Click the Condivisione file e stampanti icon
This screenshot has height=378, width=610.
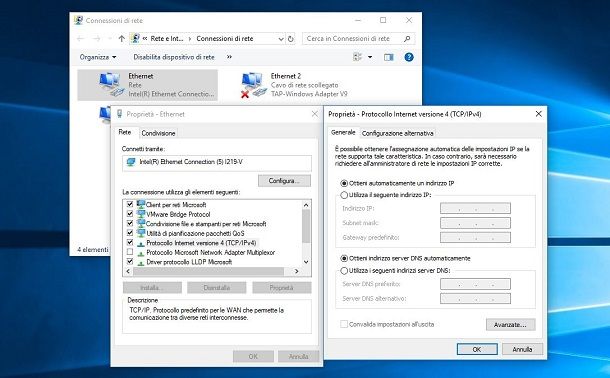tap(141, 224)
